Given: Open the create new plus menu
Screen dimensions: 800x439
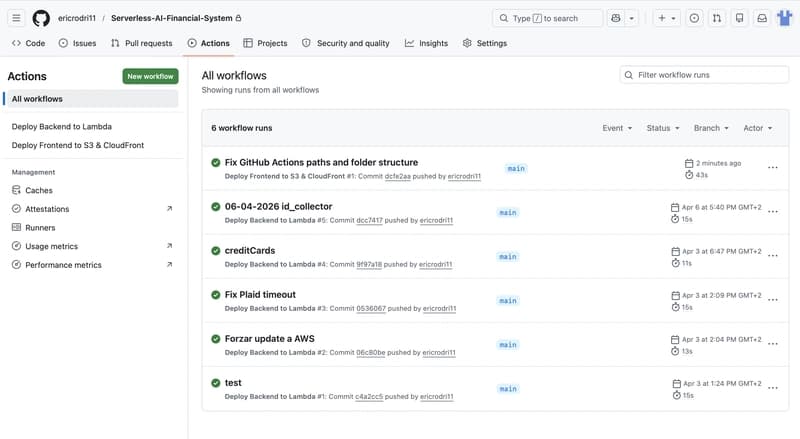Looking at the screenshot, I should click(x=666, y=18).
